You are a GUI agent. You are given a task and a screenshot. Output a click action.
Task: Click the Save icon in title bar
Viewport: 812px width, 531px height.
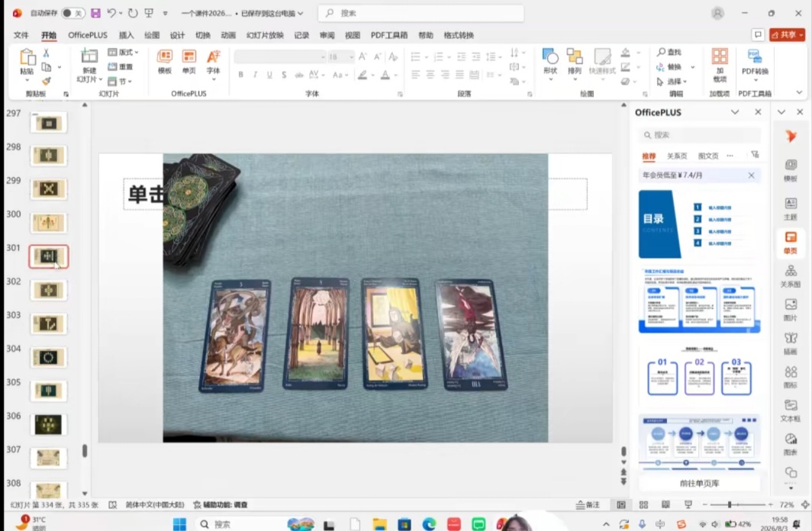pyautogui.click(x=95, y=13)
